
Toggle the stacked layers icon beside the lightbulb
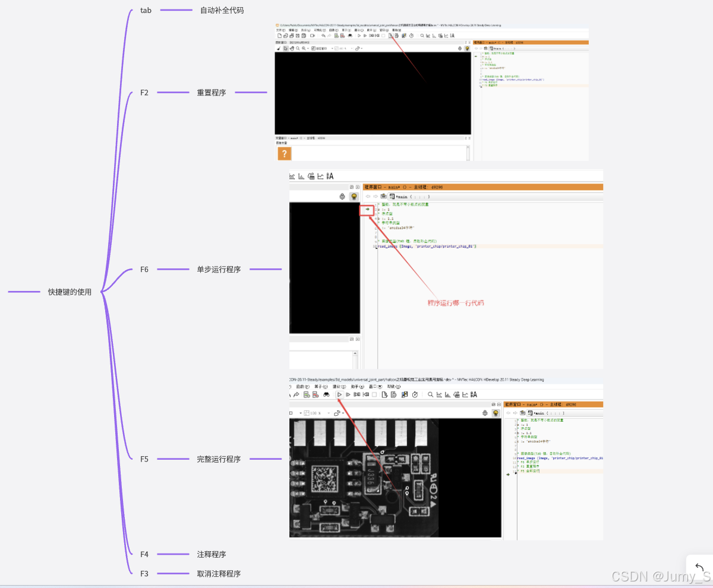click(485, 412)
